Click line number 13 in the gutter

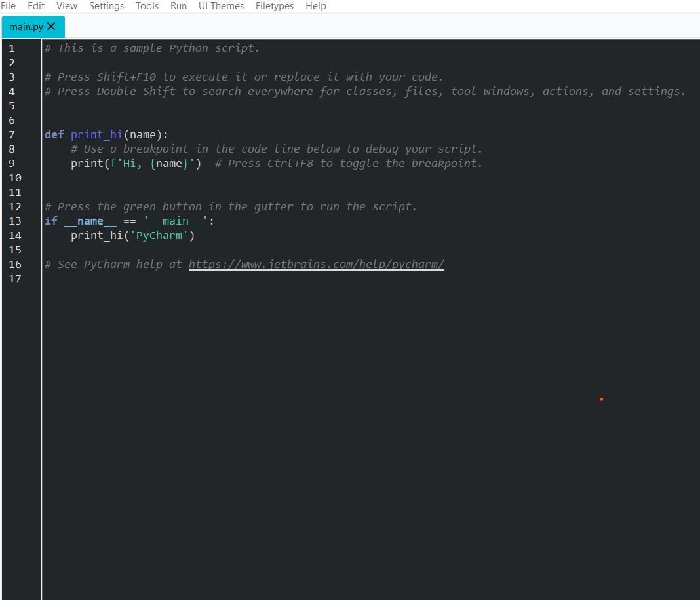click(15, 221)
